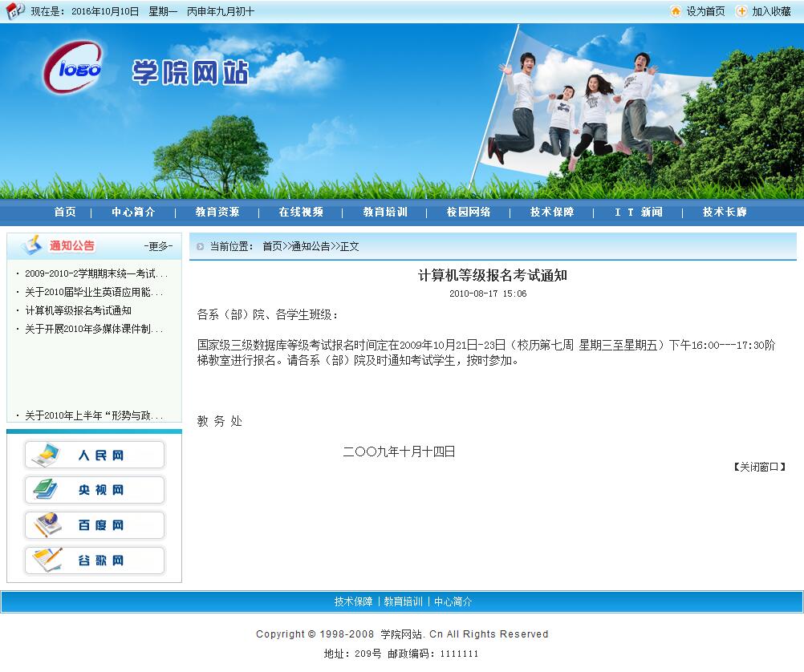Click footer link 技术保障

353,601
